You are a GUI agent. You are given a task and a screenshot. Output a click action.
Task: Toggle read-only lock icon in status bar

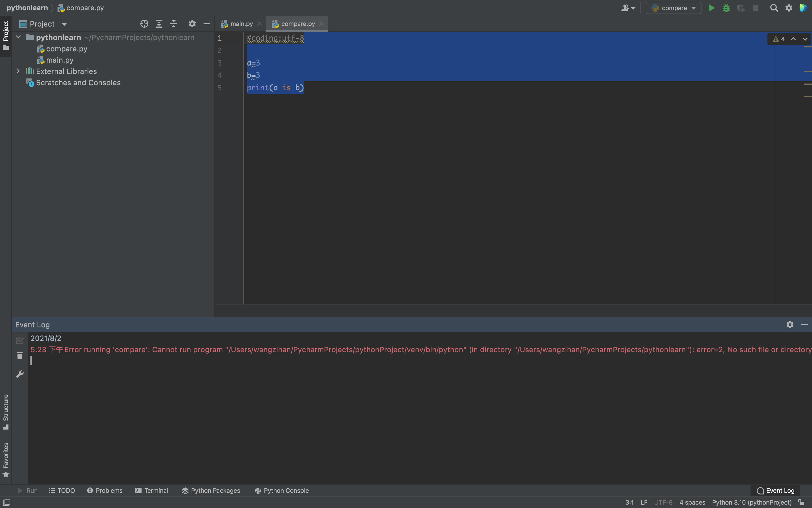pos(801,502)
